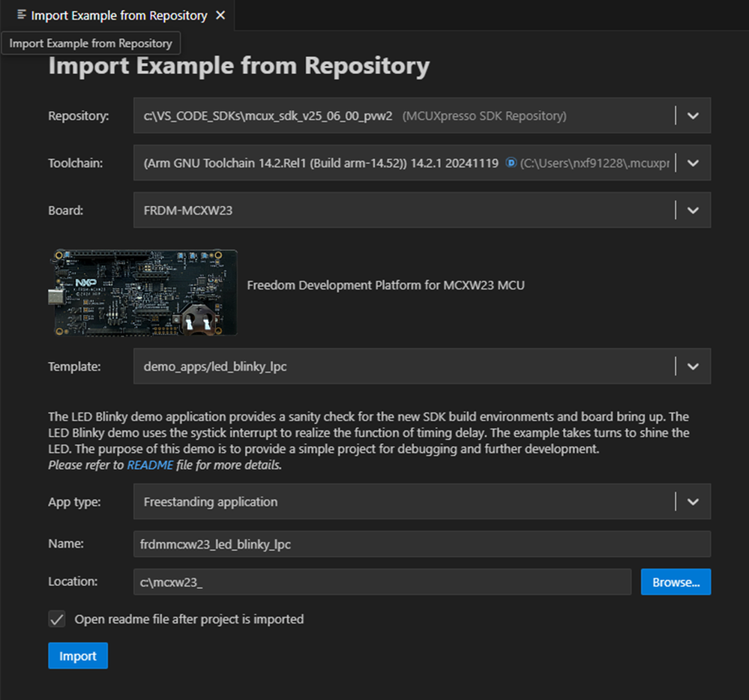This screenshot has height=700, width=749.
Task: Click the Freestanding application selection text
Action: click(x=211, y=502)
